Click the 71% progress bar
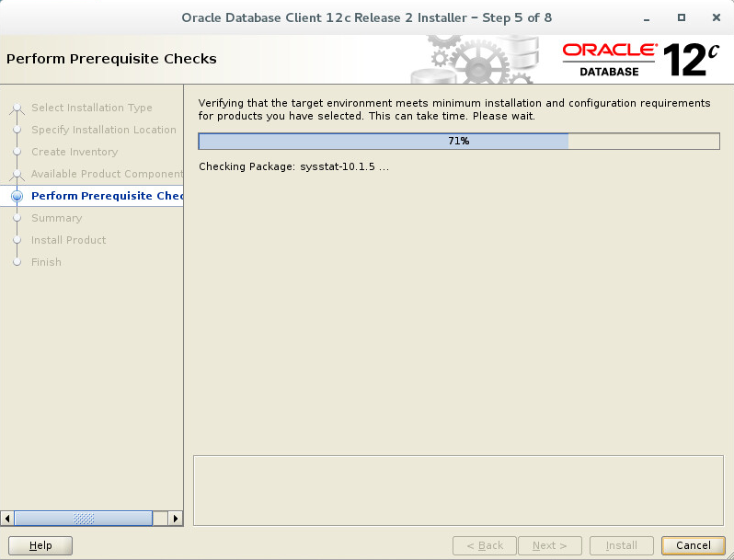 point(459,142)
